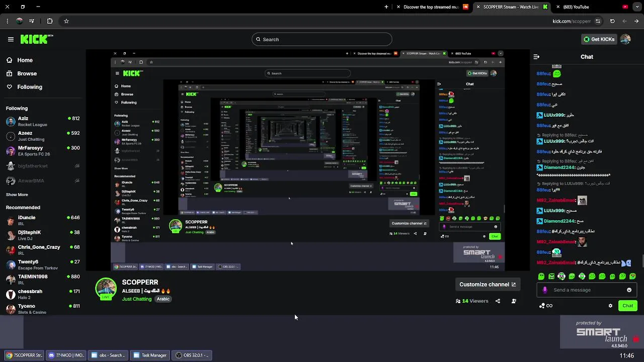Switch to the SCOPPERR Stream browser tab
The height and width of the screenshot is (362, 644).
pyautogui.click(x=512, y=7)
